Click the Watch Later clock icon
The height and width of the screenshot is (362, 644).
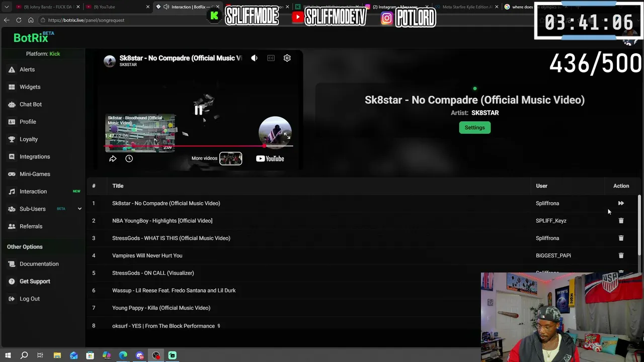(x=129, y=159)
